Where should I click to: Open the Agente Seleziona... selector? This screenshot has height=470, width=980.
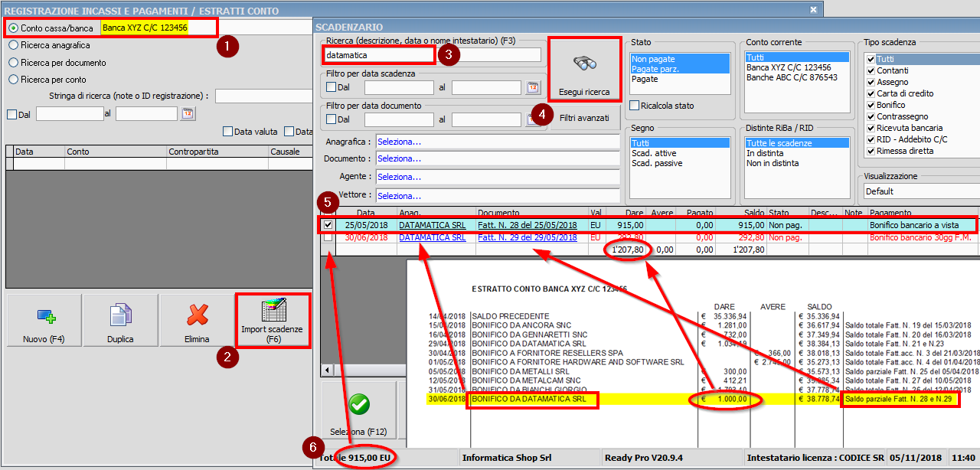click(497, 177)
